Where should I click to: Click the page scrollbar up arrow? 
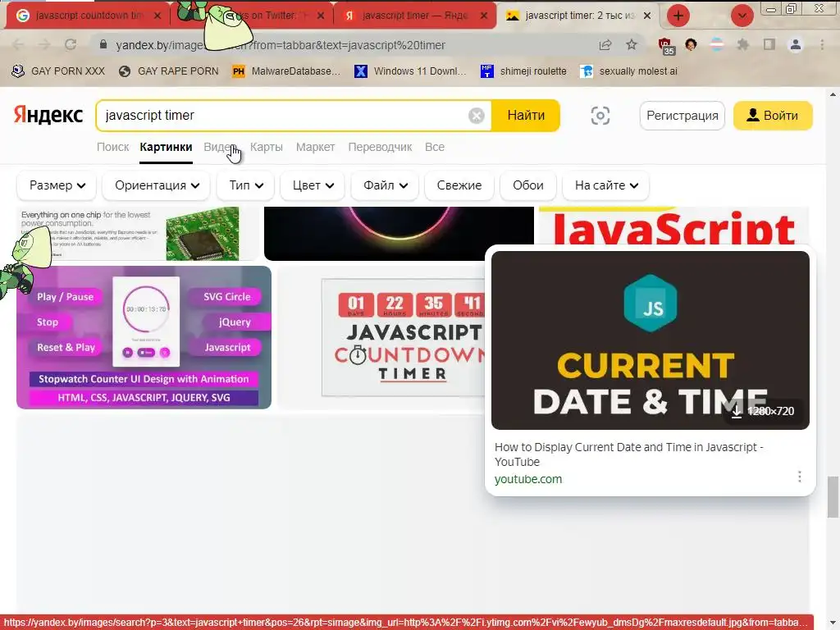tap(833, 94)
